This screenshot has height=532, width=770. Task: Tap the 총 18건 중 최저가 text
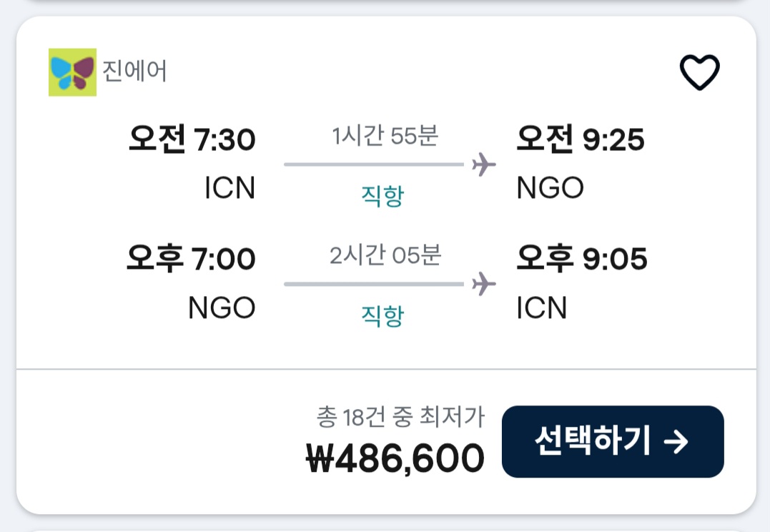click(400, 416)
